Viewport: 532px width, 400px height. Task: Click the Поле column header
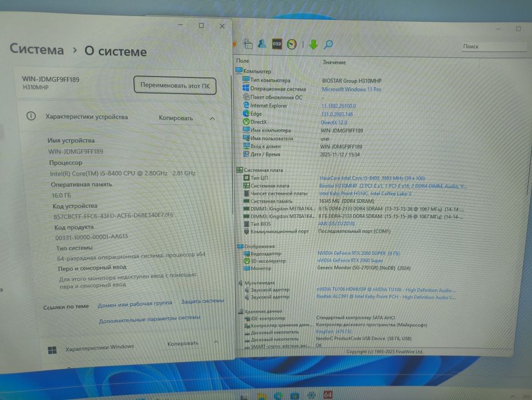point(243,61)
